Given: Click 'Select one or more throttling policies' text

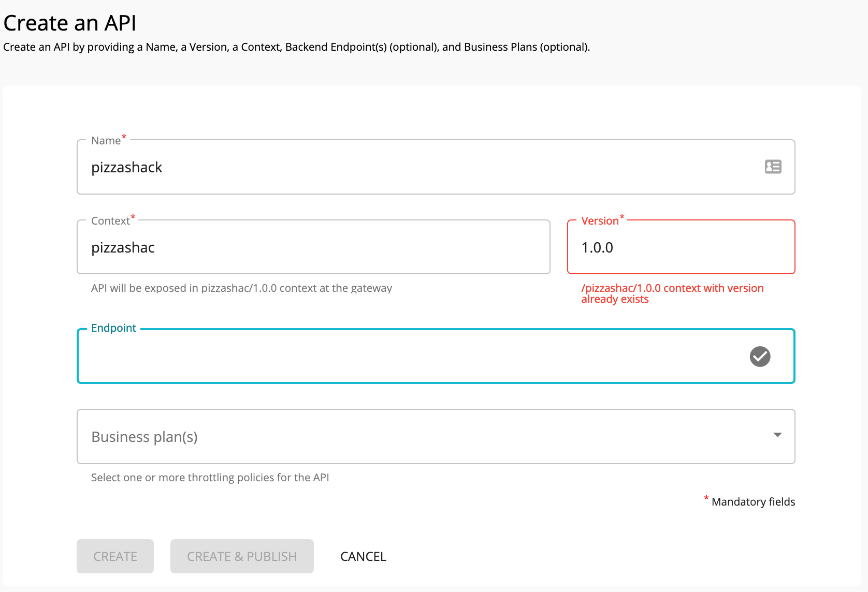Looking at the screenshot, I should [x=210, y=478].
